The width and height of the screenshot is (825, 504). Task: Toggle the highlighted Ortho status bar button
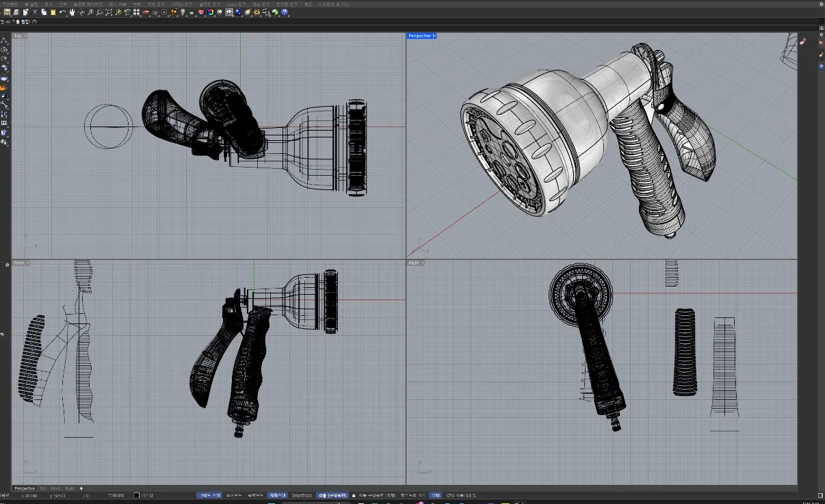coord(233,495)
